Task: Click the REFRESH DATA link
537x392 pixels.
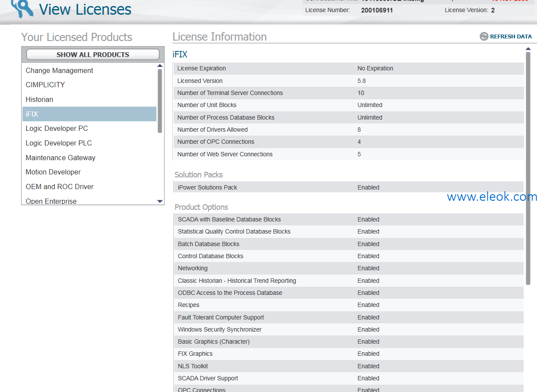Action: point(511,37)
